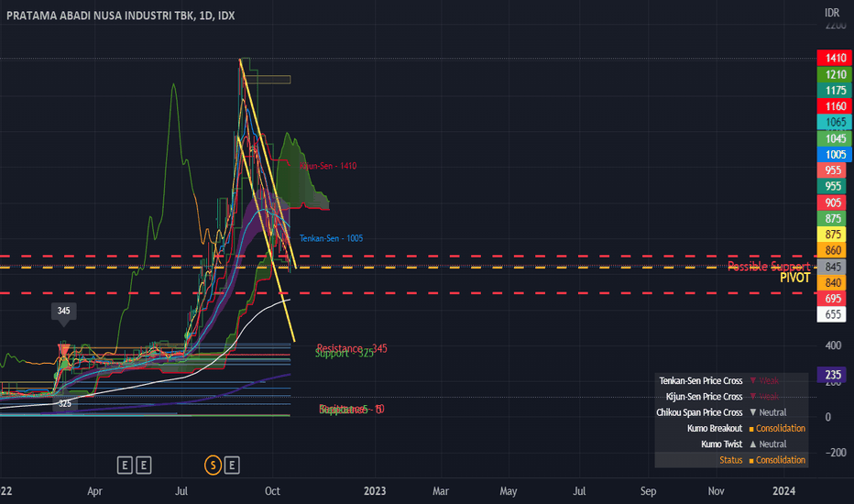Image resolution: width=854 pixels, height=504 pixels.
Task: Click the 2023 label on time axis
Action: coord(375,491)
